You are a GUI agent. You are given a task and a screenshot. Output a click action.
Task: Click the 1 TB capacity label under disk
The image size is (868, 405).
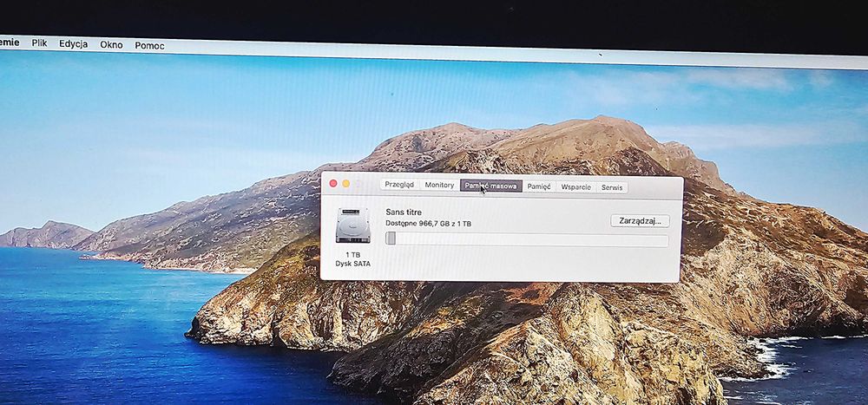tap(352, 254)
